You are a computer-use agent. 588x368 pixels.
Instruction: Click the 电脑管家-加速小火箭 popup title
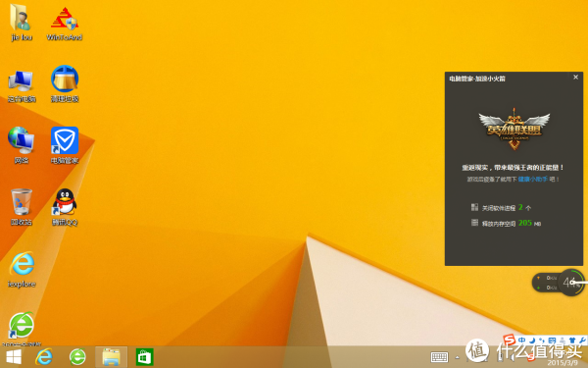(x=477, y=79)
